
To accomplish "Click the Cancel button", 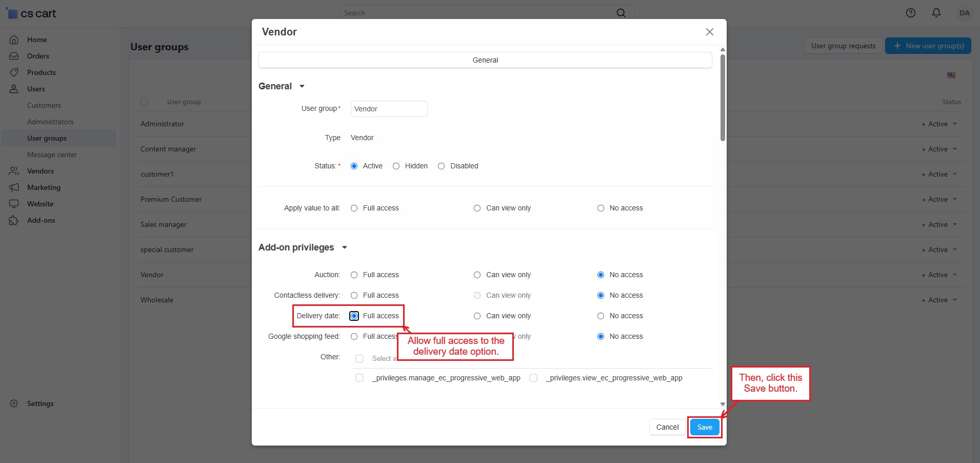I will point(667,427).
